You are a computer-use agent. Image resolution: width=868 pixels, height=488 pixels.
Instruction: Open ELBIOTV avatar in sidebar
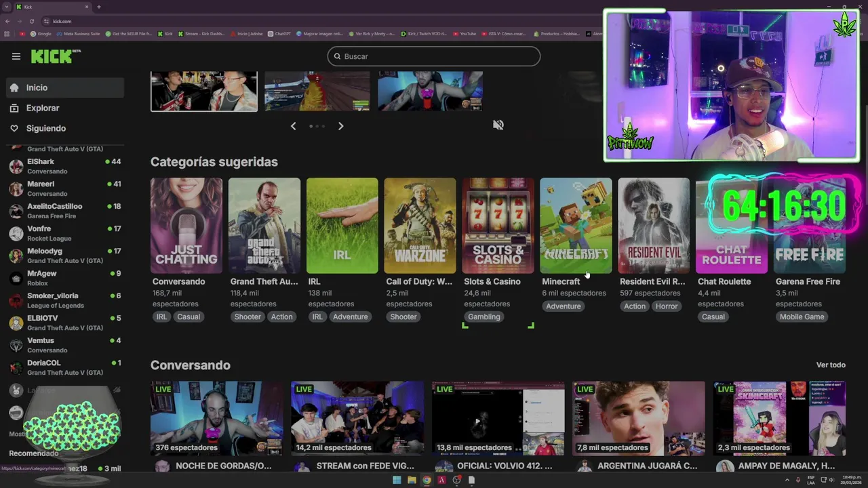[16, 323]
